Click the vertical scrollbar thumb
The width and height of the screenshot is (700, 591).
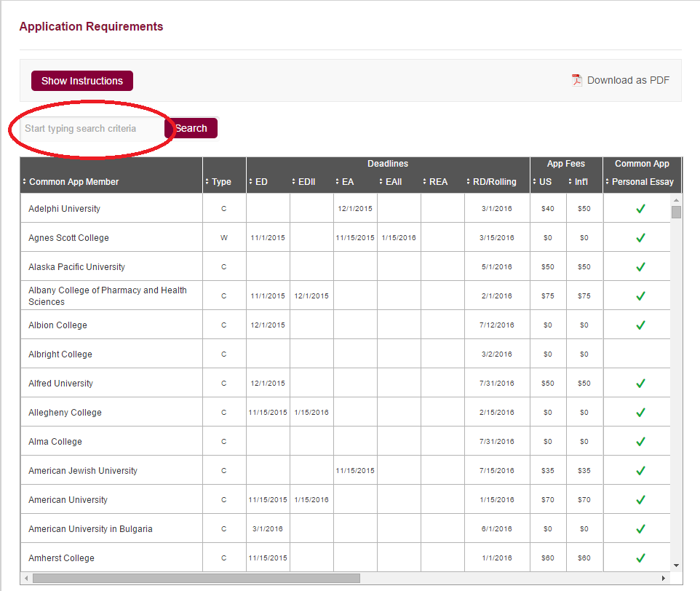[676, 212]
